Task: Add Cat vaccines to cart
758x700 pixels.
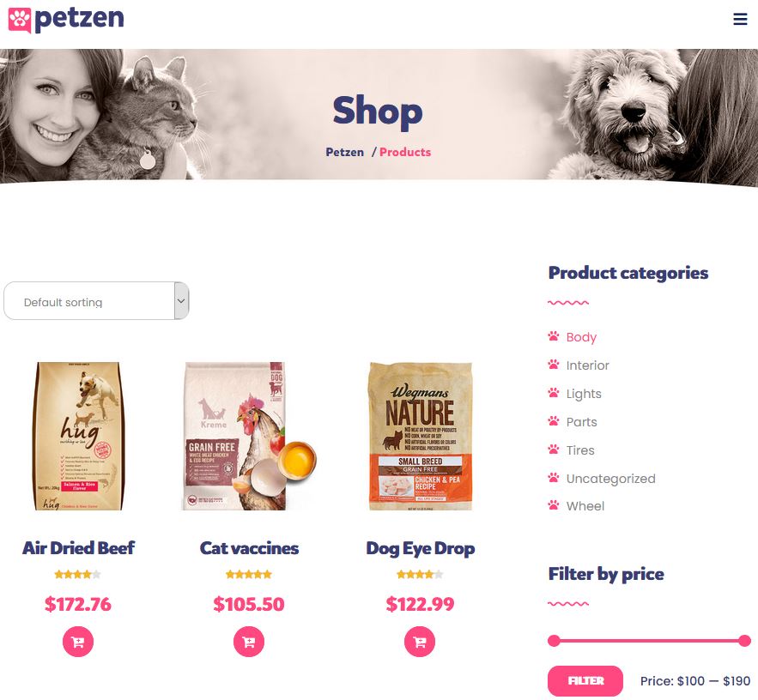Action: point(248,642)
